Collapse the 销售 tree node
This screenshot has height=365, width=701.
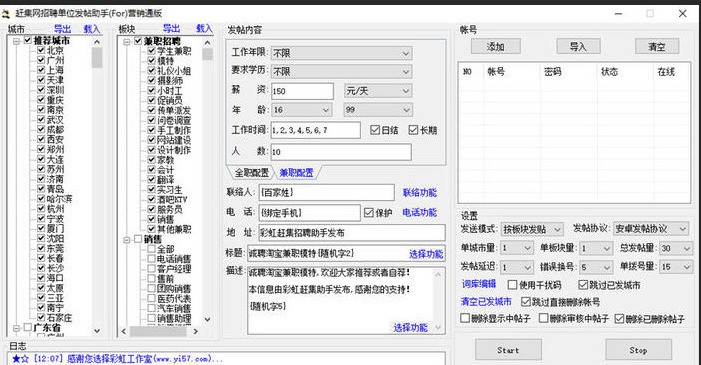click(x=127, y=239)
